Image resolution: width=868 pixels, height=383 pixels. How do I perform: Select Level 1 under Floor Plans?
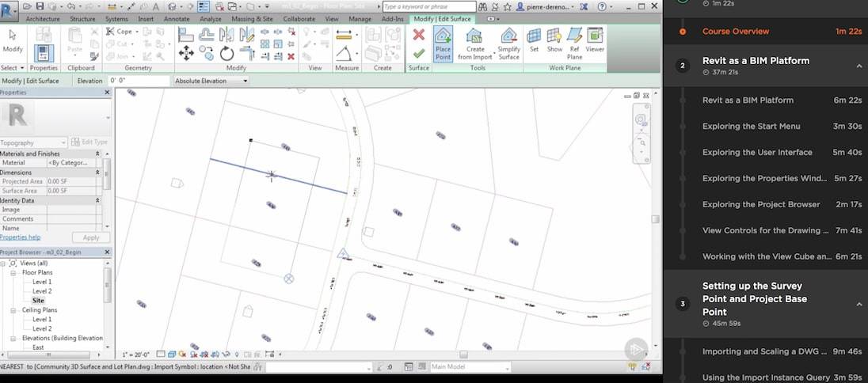pyautogui.click(x=42, y=282)
